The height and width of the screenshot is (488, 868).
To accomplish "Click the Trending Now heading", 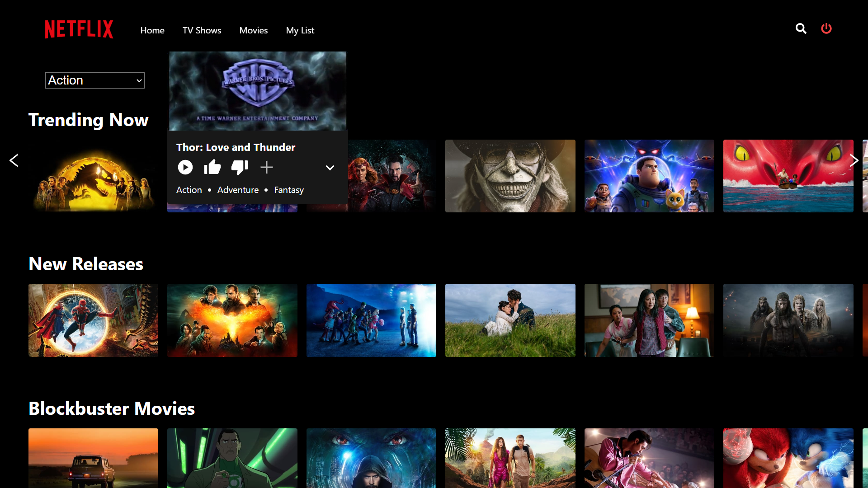I will click(x=88, y=120).
